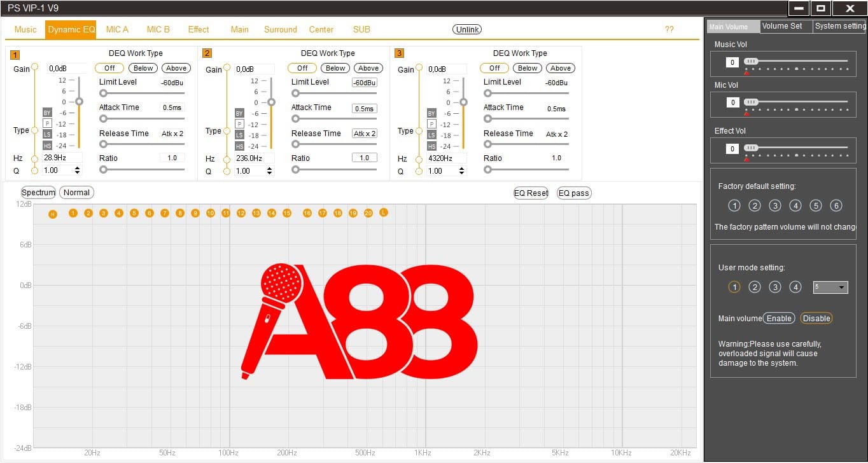Screen dimensions: 868x463
Task: Switch to the MIC A tab
Action: point(117,29)
